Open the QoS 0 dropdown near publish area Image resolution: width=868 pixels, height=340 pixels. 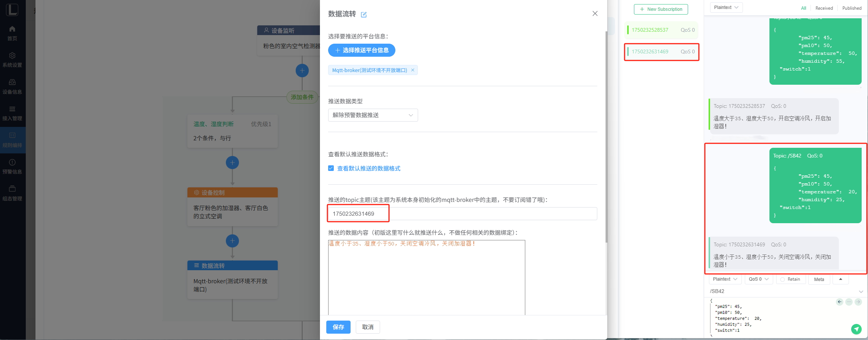758,279
